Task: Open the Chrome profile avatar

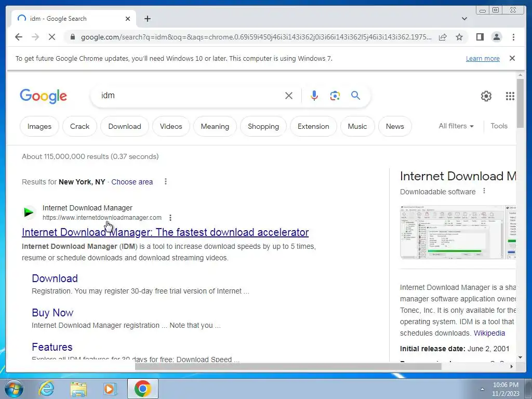Action: pyautogui.click(x=497, y=37)
